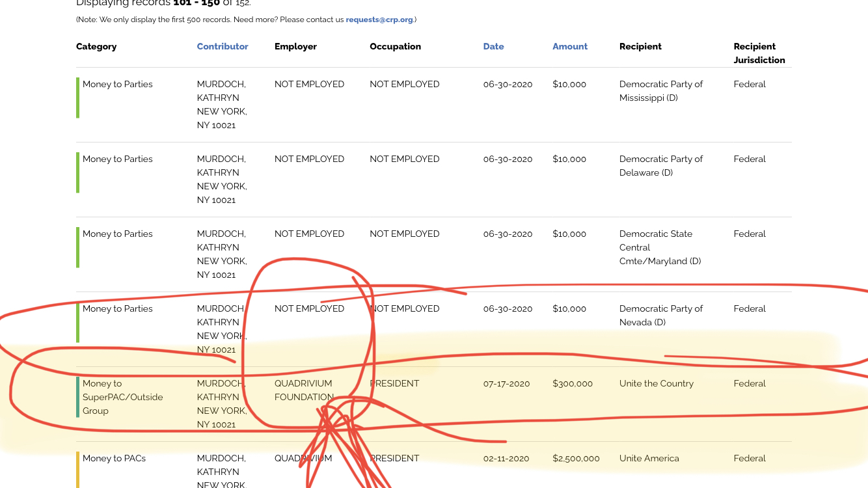Select Money to Parties in Maryland row
The height and width of the screenshot is (488, 868).
pyautogui.click(x=117, y=234)
